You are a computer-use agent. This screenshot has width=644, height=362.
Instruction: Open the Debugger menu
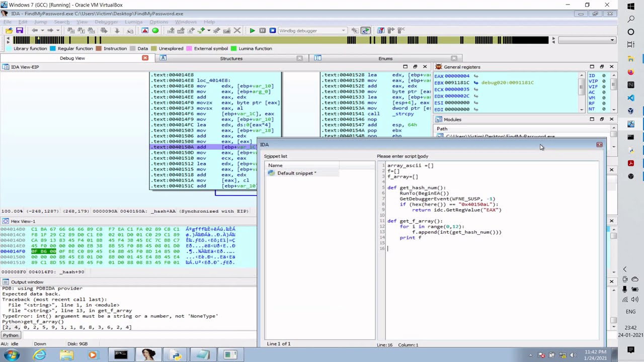coord(106,22)
